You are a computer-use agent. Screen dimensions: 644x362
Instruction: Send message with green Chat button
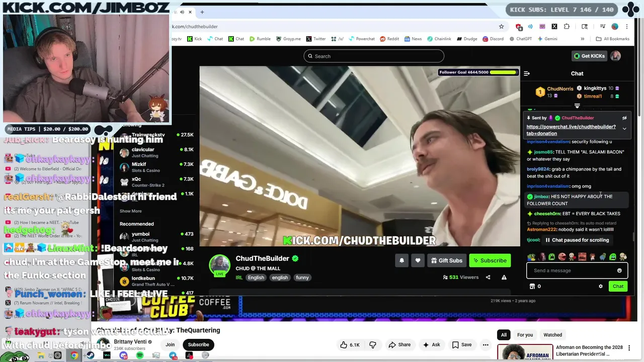click(618, 286)
